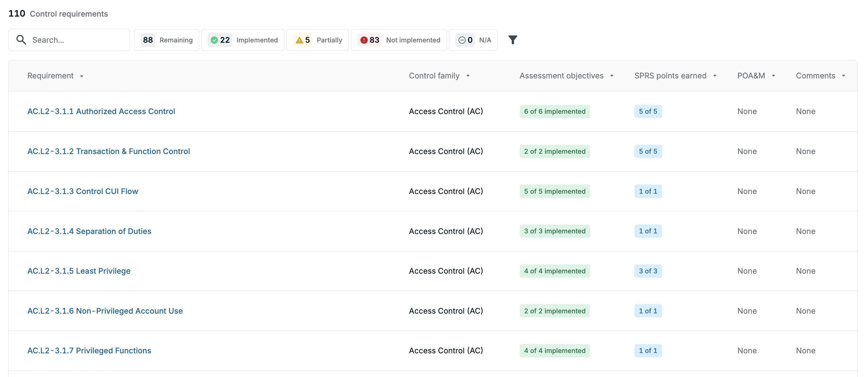This screenshot has width=868, height=377.
Task: Click '1 of 1' points for Separation of Duties
Action: pyautogui.click(x=648, y=231)
